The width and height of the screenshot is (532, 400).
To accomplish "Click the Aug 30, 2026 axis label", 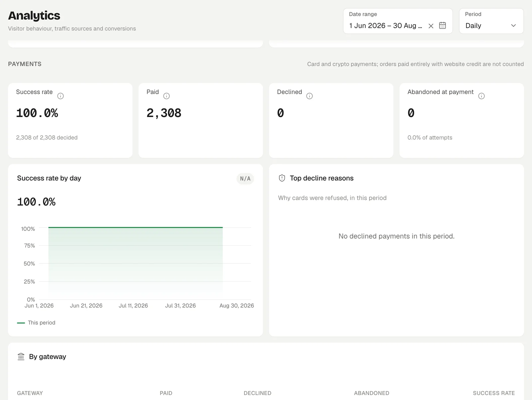I will [x=237, y=306].
